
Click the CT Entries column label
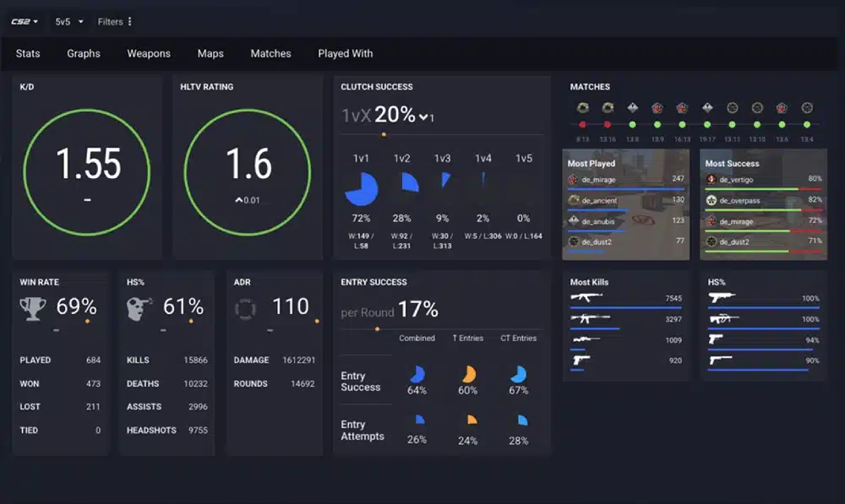[519, 339]
